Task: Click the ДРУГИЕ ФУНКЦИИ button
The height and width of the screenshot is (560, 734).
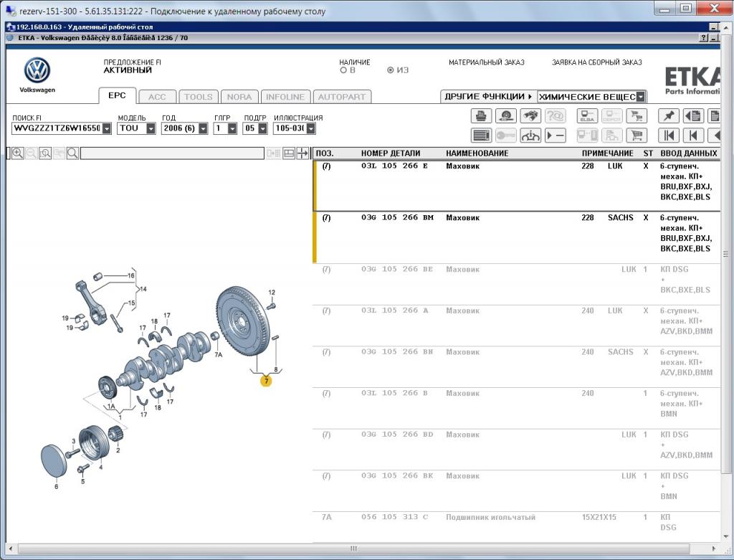Action: 488,97
